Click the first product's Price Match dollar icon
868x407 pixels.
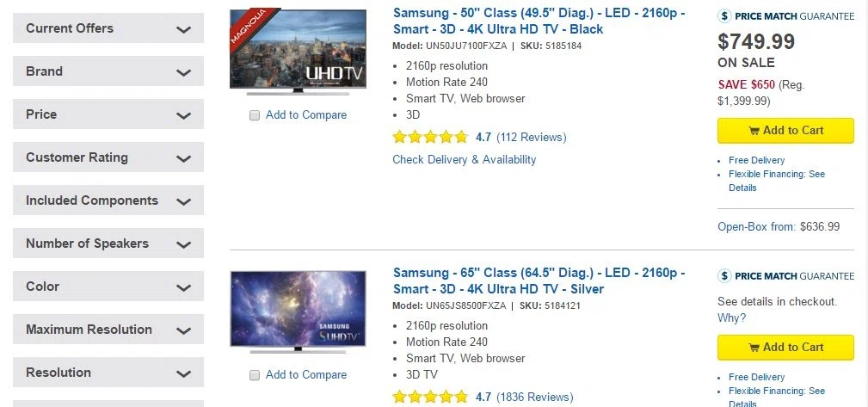click(x=724, y=16)
